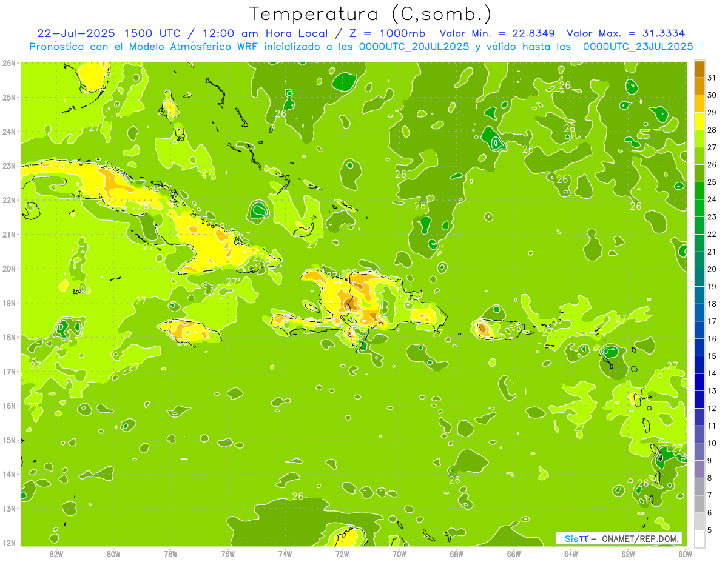The height and width of the screenshot is (562, 728).
Task: Click latitude axis label "12N"
Action: (8, 543)
